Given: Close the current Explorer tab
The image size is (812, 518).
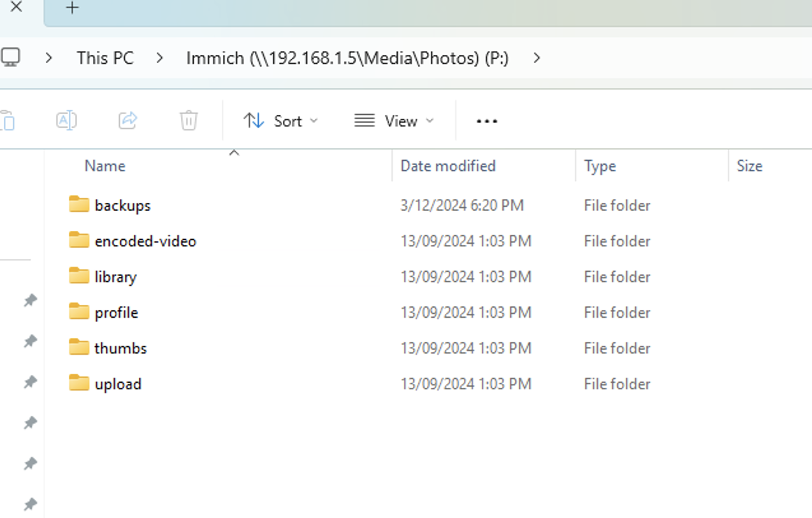Looking at the screenshot, I should coord(16,8).
